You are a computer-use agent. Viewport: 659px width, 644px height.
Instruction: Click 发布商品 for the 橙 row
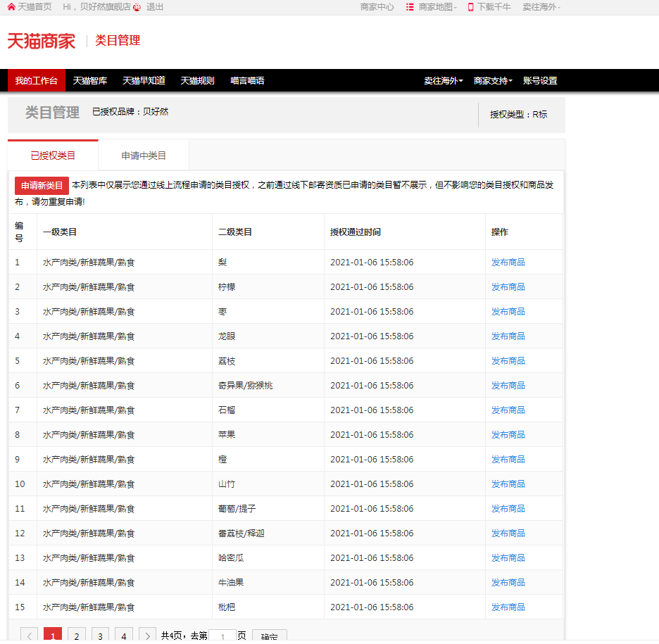click(508, 460)
